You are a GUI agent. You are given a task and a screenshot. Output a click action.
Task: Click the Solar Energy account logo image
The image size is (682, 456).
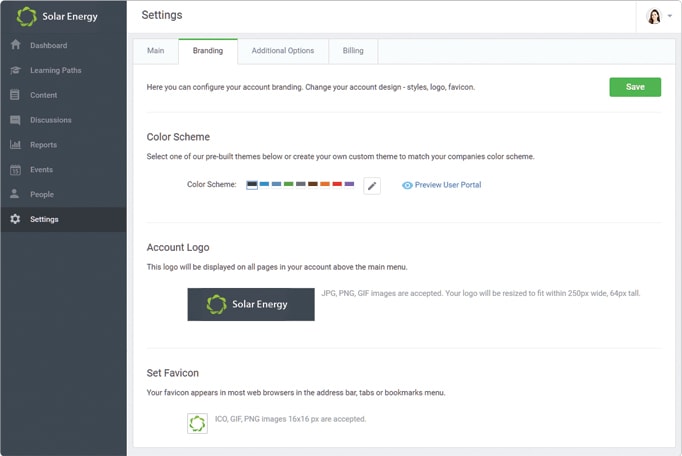pyautogui.click(x=251, y=304)
